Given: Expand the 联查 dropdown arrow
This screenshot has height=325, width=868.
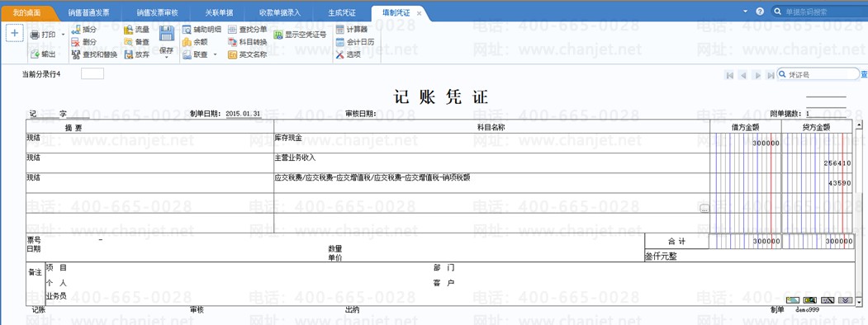Looking at the screenshot, I should pos(215,54).
